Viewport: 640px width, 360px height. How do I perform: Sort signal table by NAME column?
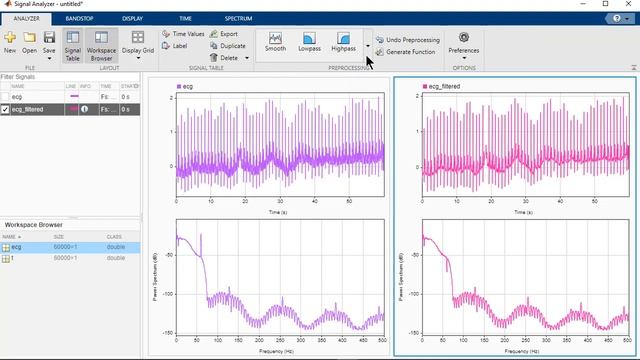[18, 86]
